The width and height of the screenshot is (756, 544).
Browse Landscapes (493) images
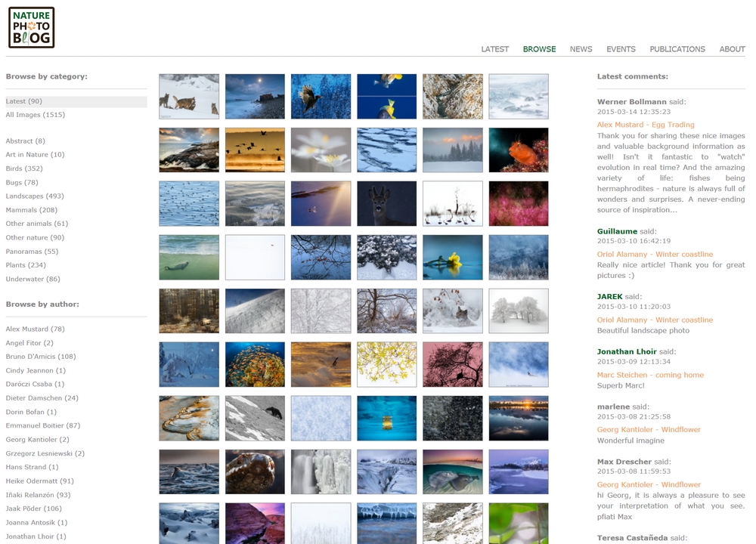pos(35,196)
